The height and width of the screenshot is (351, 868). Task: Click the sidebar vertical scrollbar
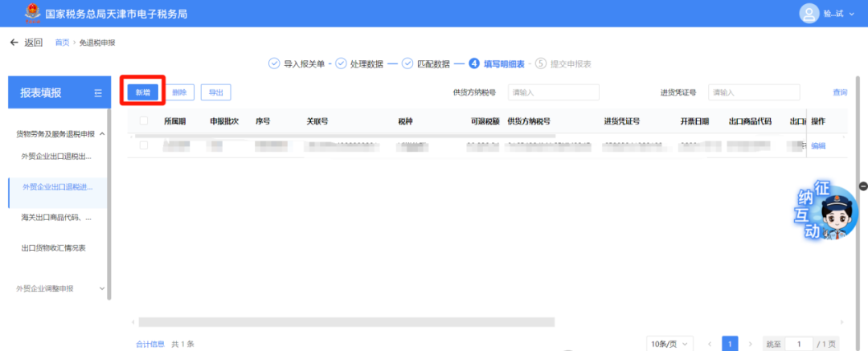tap(109, 204)
